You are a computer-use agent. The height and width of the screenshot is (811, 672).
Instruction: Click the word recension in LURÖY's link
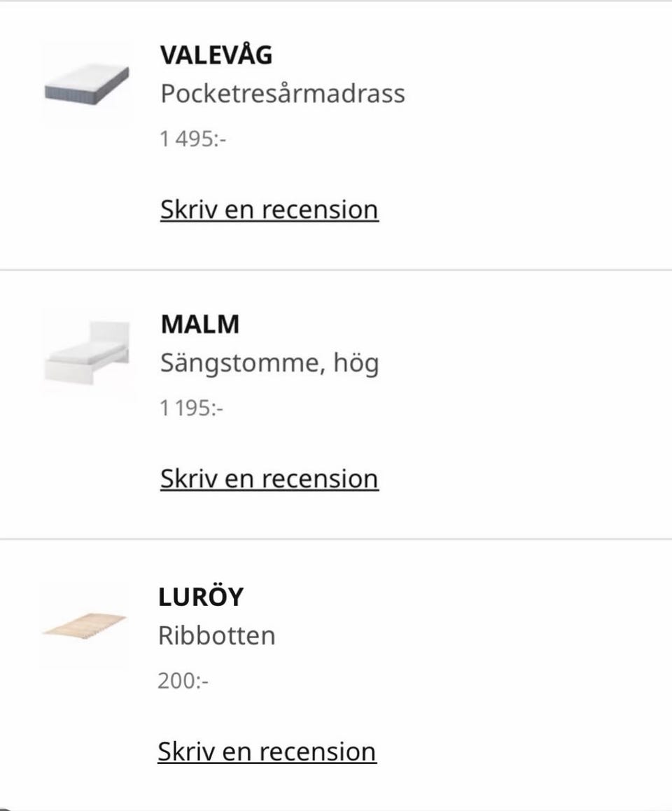pyautogui.click(x=318, y=752)
